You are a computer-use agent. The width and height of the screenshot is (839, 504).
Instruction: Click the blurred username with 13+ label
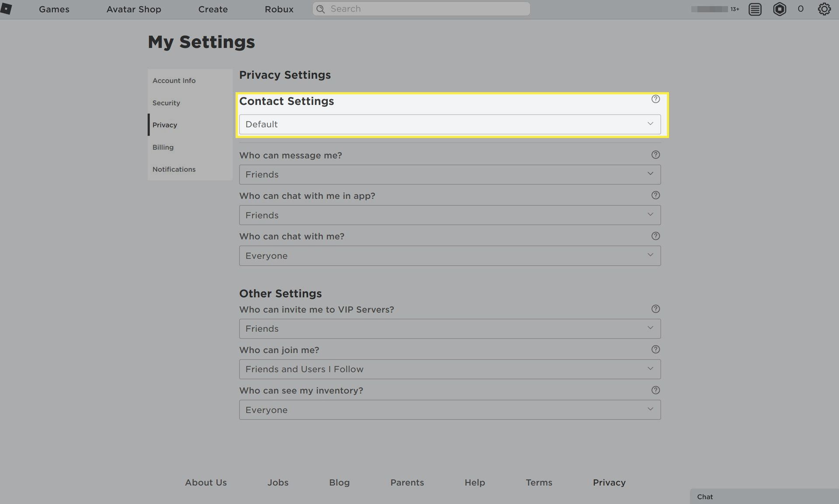pyautogui.click(x=715, y=9)
